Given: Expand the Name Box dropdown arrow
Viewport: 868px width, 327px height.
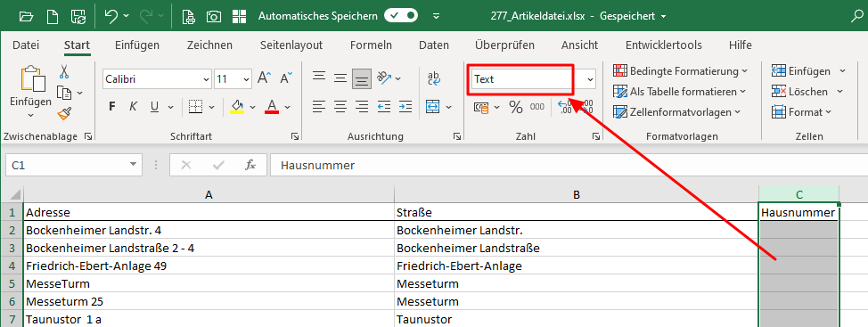Looking at the screenshot, I should coord(132,164).
